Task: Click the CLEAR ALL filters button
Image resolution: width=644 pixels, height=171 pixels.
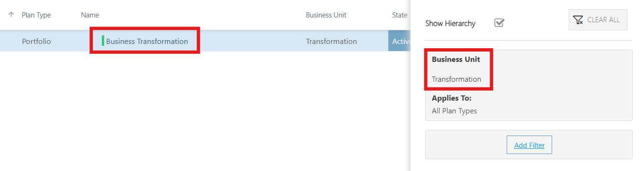Action: (x=598, y=20)
